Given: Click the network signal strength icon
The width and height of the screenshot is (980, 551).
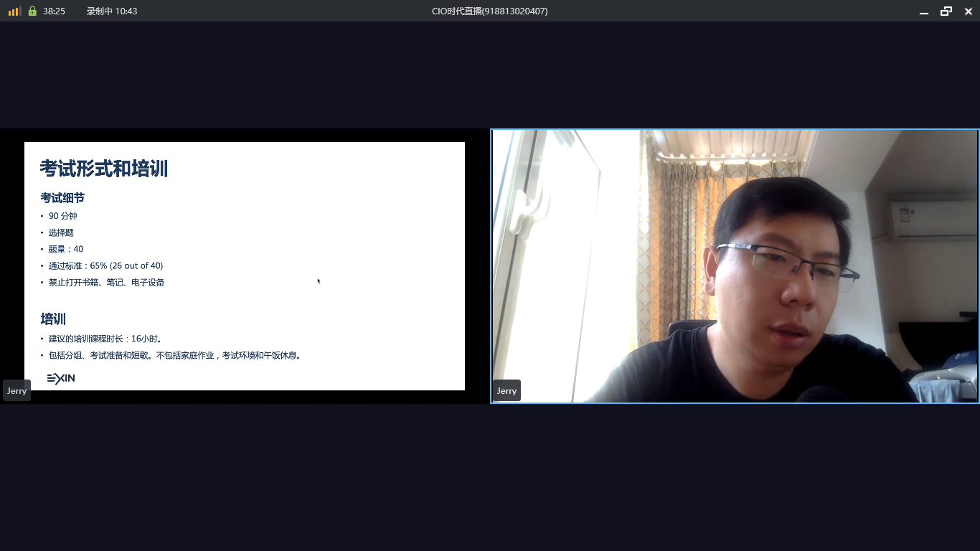Looking at the screenshot, I should point(14,11).
